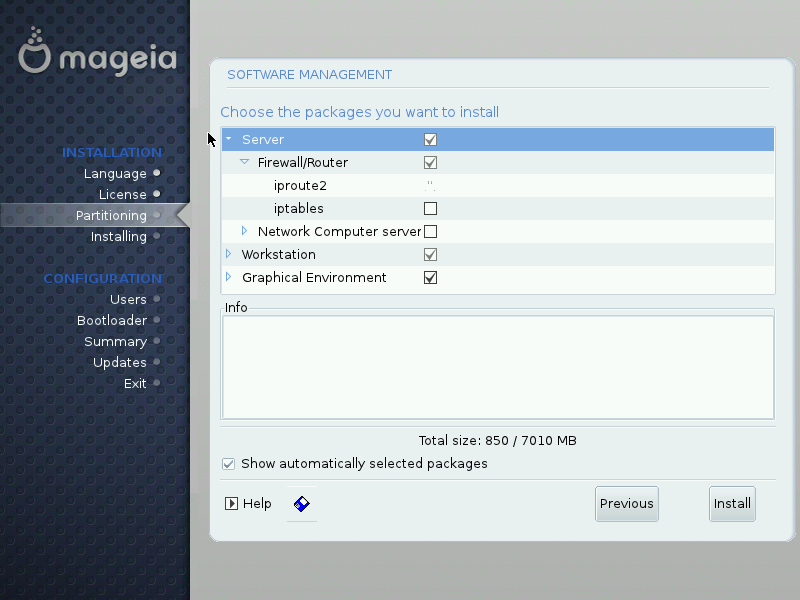Collapse the Server tree node
This screenshot has width=800, height=600.
(x=229, y=139)
